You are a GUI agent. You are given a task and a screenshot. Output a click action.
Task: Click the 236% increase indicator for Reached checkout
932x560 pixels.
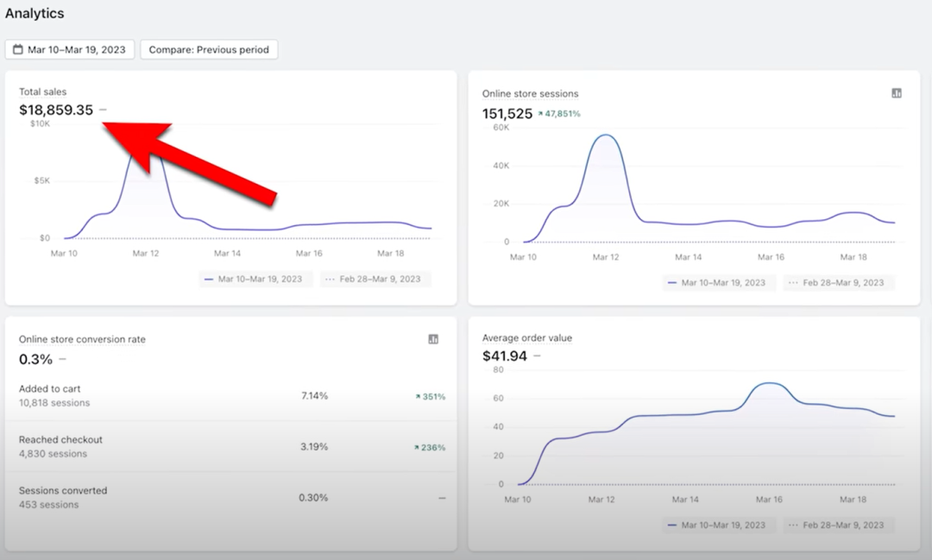(x=430, y=448)
